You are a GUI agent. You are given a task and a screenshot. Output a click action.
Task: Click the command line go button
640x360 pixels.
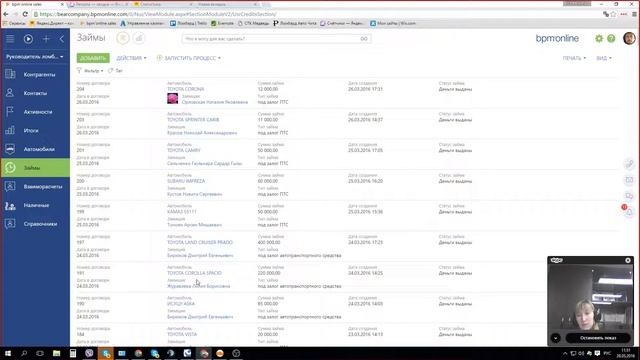[x=364, y=38]
